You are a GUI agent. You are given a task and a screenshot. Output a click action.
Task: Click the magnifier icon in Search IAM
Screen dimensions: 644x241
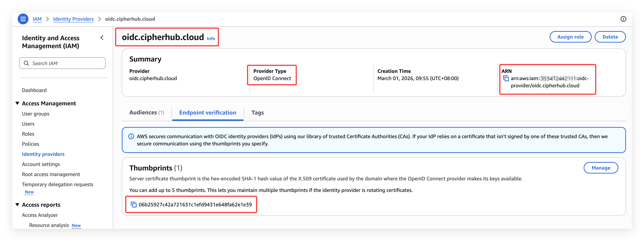pos(26,63)
